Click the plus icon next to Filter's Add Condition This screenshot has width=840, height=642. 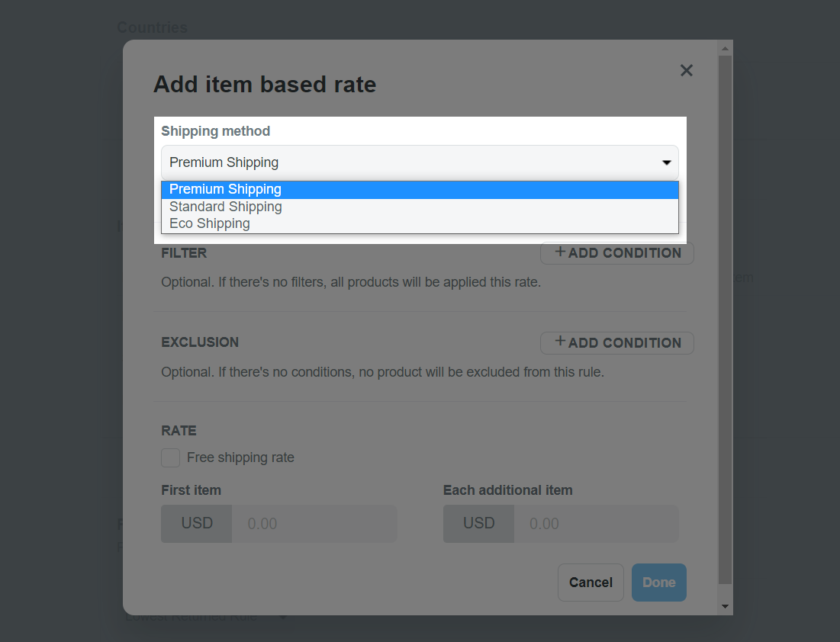pyautogui.click(x=560, y=251)
